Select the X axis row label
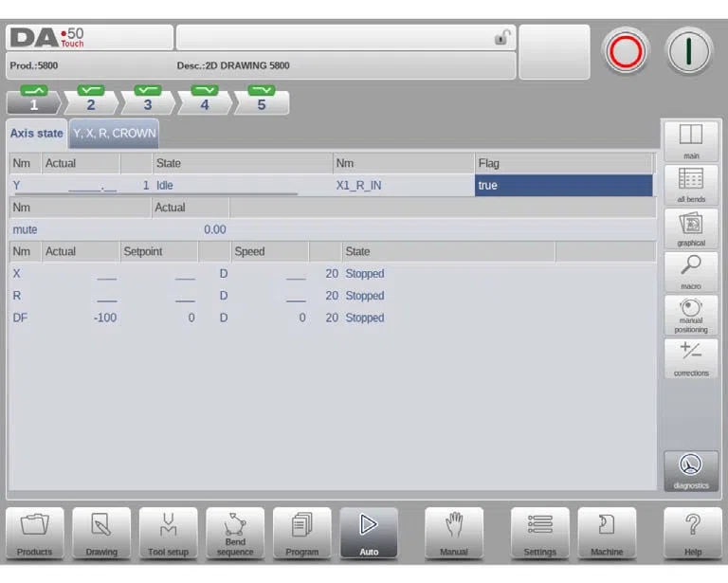This screenshot has width=728, height=583. point(17,273)
